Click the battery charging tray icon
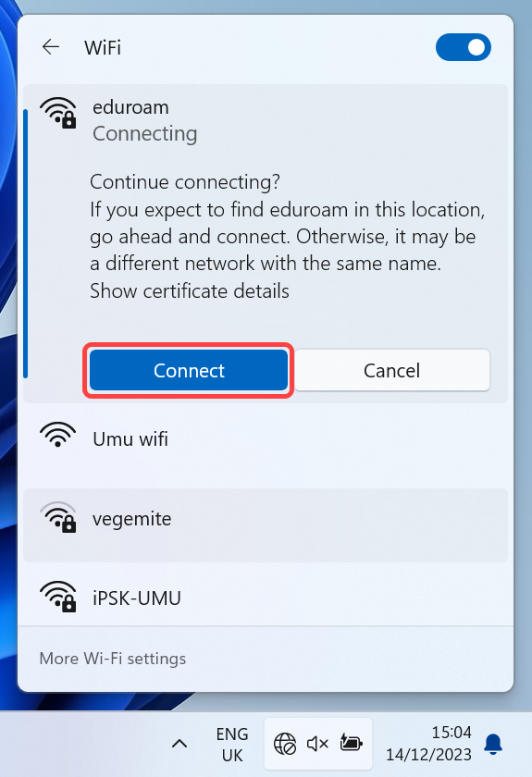Image resolution: width=532 pixels, height=777 pixels. coord(351,743)
